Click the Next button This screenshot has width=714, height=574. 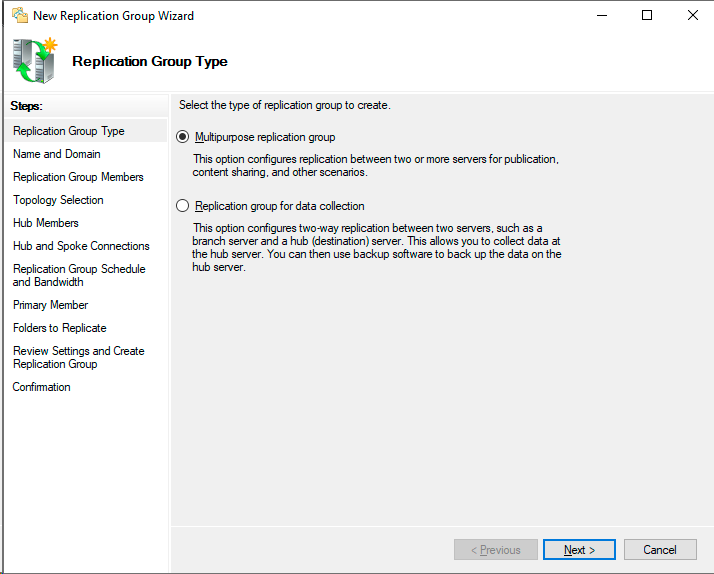(x=579, y=550)
